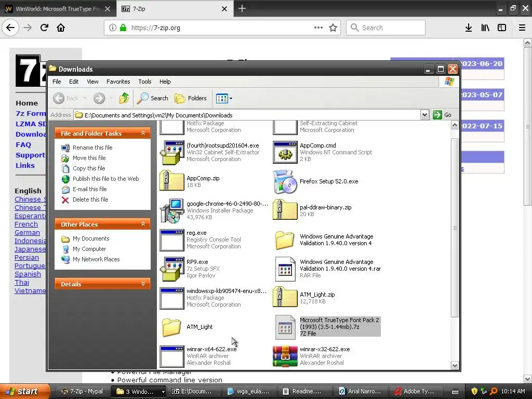Select the ATM_Light.zip archive icon
Screen dimensions: 532x399
(x=285, y=297)
